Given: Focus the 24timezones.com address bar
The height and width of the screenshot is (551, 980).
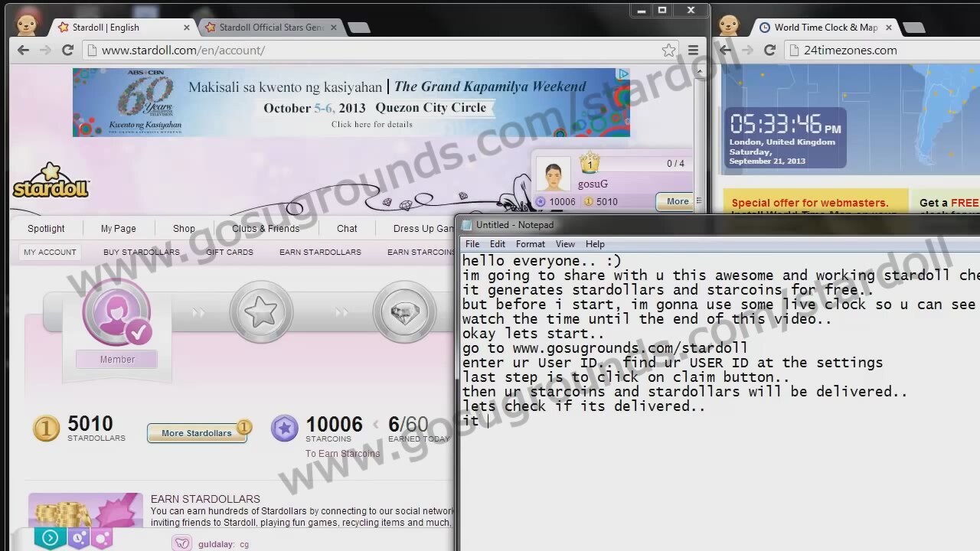Looking at the screenshot, I should (883, 51).
